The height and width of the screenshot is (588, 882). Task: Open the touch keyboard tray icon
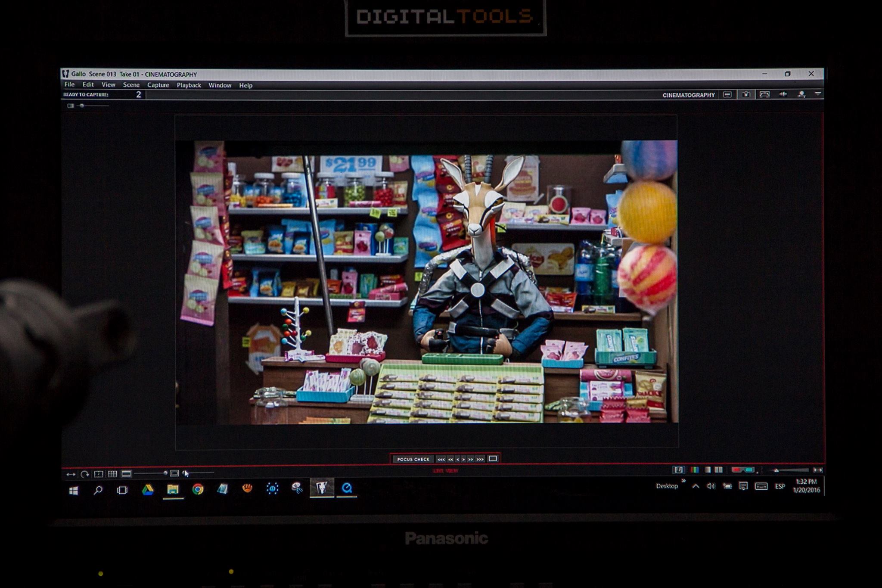[x=761, y=486]
